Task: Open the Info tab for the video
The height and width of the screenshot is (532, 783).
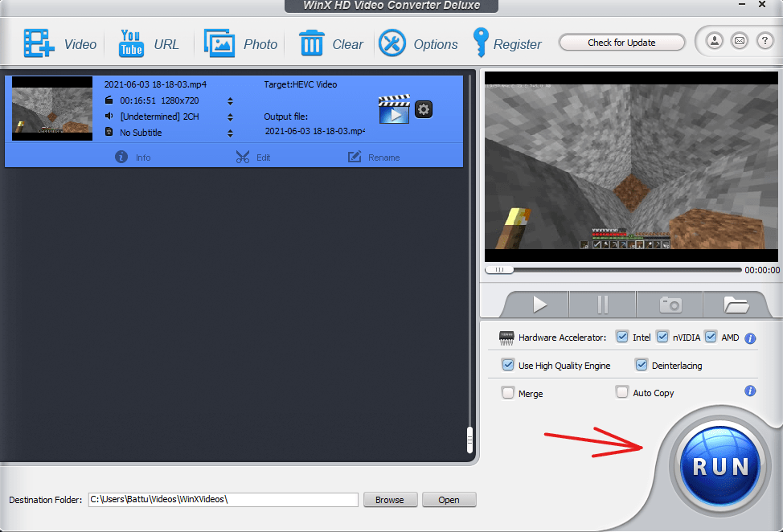Action: pyautogui.click(x=133, y=157)
